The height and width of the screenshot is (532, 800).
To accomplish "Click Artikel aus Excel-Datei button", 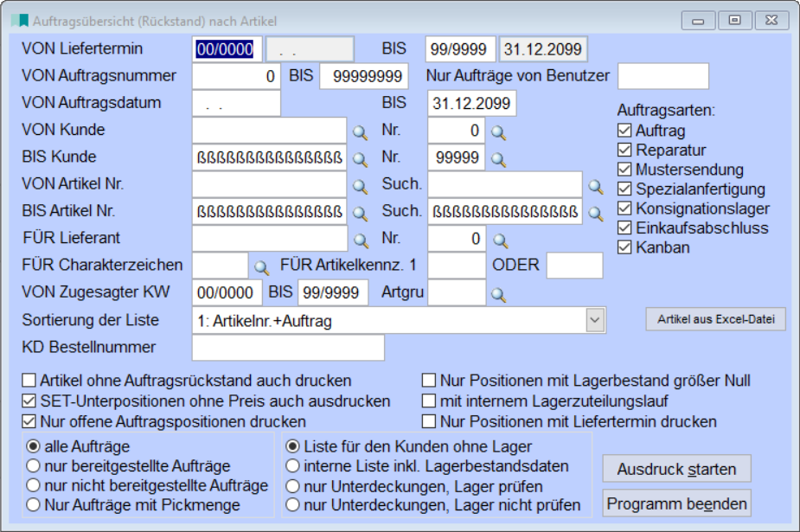I will (x=715, y=319).
